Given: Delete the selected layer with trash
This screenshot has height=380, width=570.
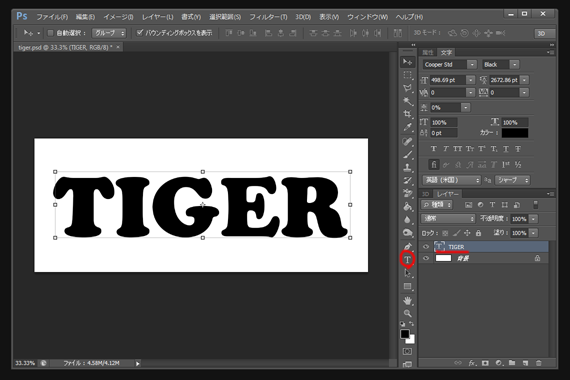Looking at the screenshot, I should click(x=539, y=363).
